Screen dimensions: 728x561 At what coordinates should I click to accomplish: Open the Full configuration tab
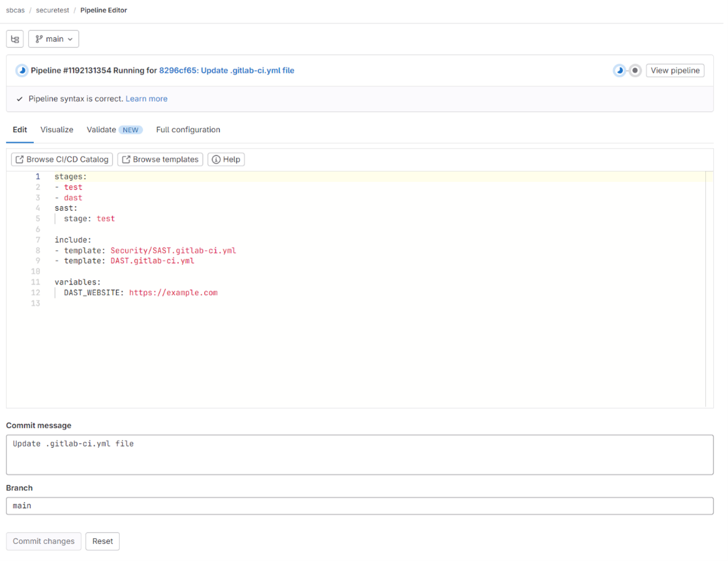click(x=188, y=130)
